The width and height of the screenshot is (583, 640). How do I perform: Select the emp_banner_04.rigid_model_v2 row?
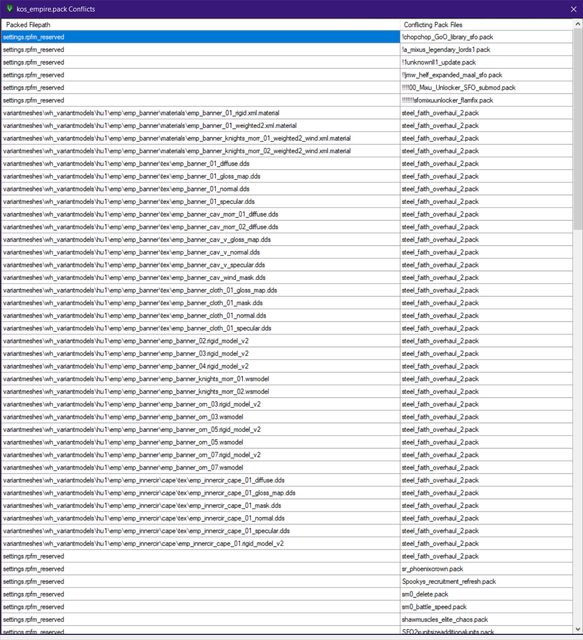(x=200, y=366)
